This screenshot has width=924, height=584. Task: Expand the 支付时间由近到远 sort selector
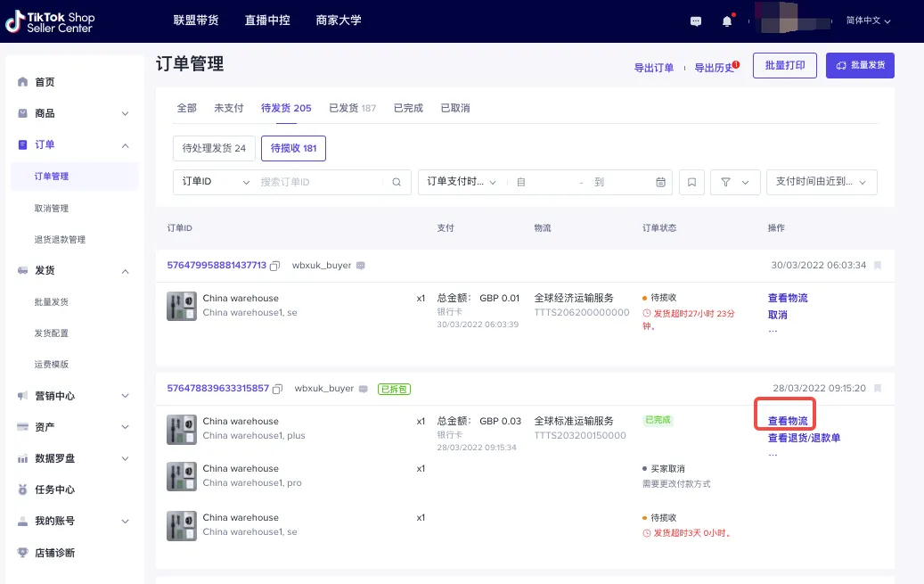[x=821, y=182]
